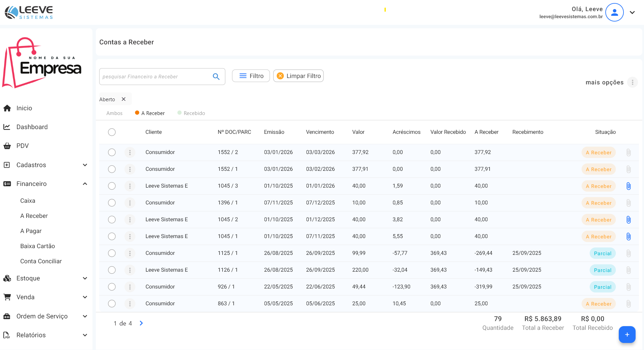Viewport: 644px width, 350px height.
Task: Click the Limpar Filtro button
Action: 298,76
